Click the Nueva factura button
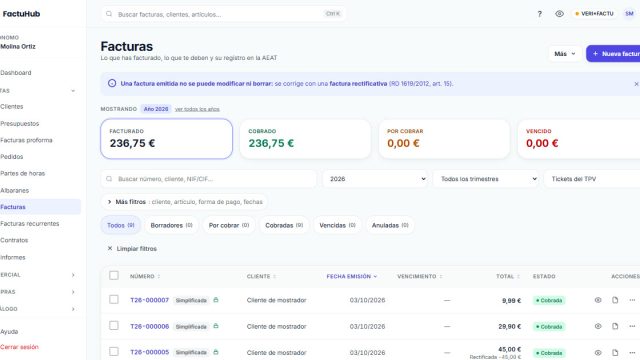640x360 pixels. (x=614, y=54)
